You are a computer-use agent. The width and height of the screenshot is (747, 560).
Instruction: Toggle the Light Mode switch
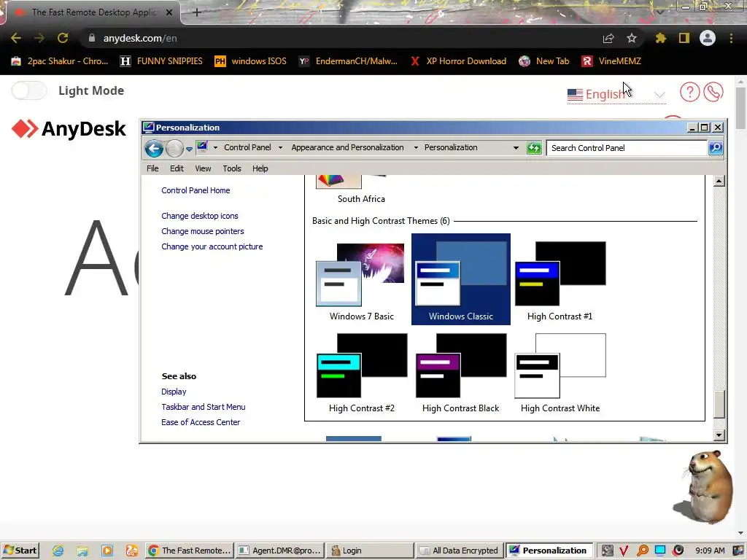pyautogui.click(x=29, y=90)
